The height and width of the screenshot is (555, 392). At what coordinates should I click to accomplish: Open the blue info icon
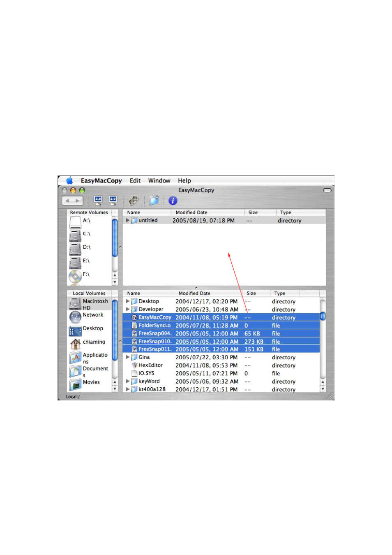173,201
